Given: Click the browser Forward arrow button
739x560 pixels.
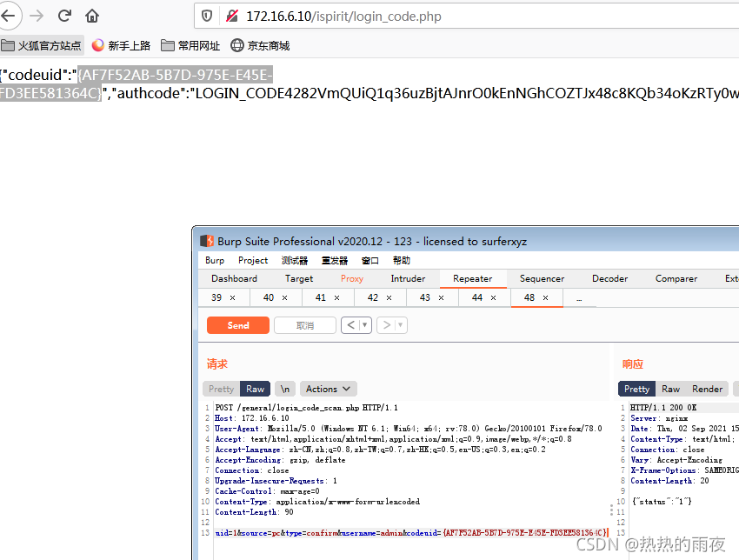Looking at the screenshot, I should 37,16.
